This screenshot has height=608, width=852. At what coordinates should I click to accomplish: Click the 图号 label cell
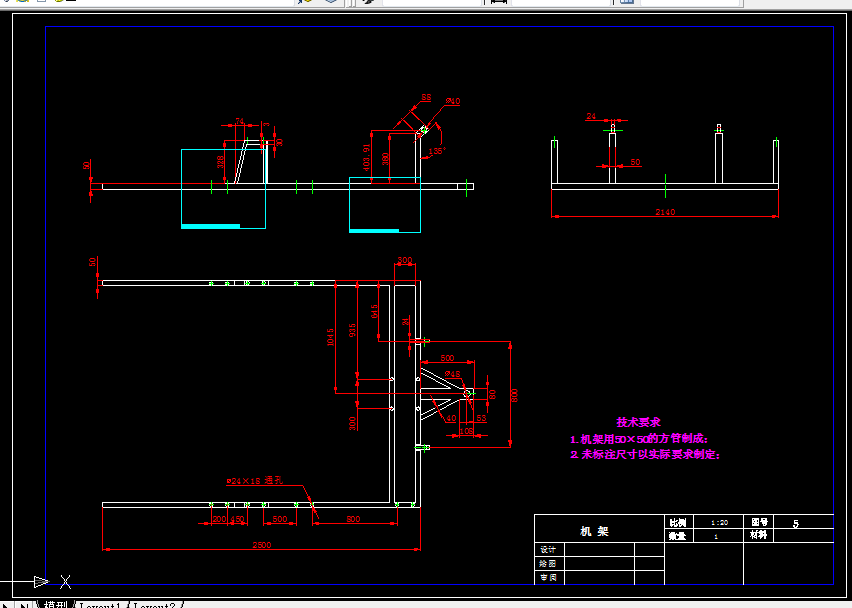[759, 522]
